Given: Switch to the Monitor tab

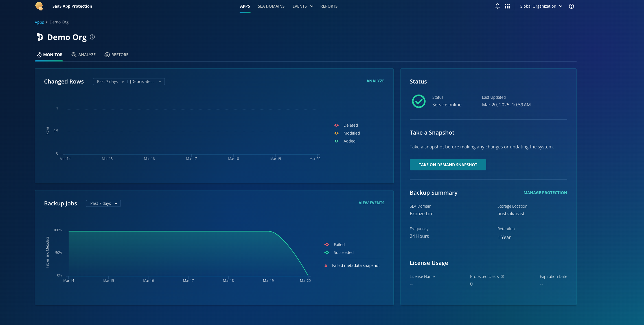Looking at the screenshot, I should (x=50, y=55).
